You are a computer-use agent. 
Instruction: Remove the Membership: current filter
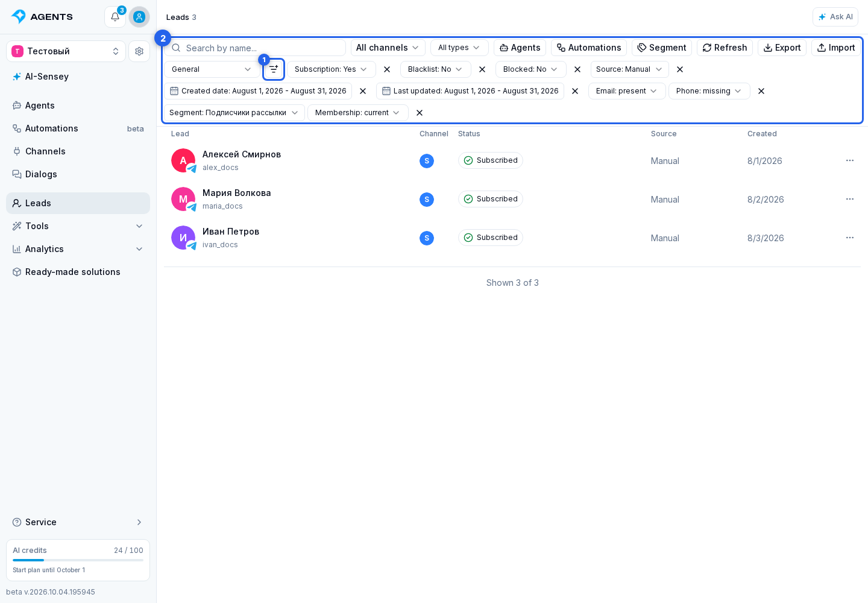[420, 113]
